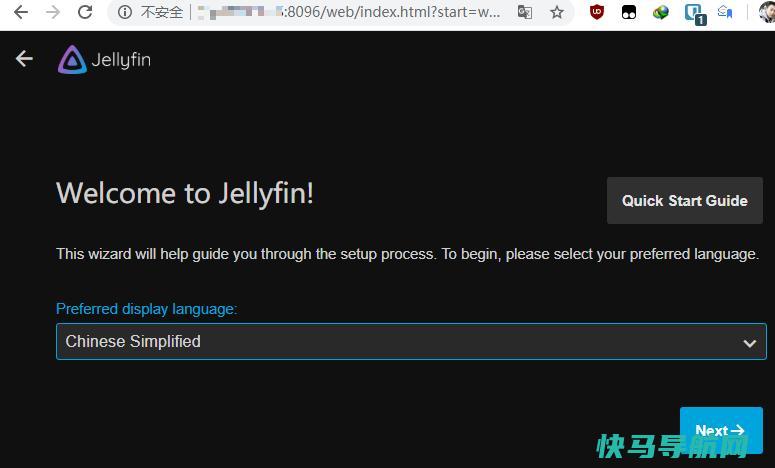Viewport: 775px width, 468px height.
Task: Proceed with the Next button
Action: pos(721,430)
